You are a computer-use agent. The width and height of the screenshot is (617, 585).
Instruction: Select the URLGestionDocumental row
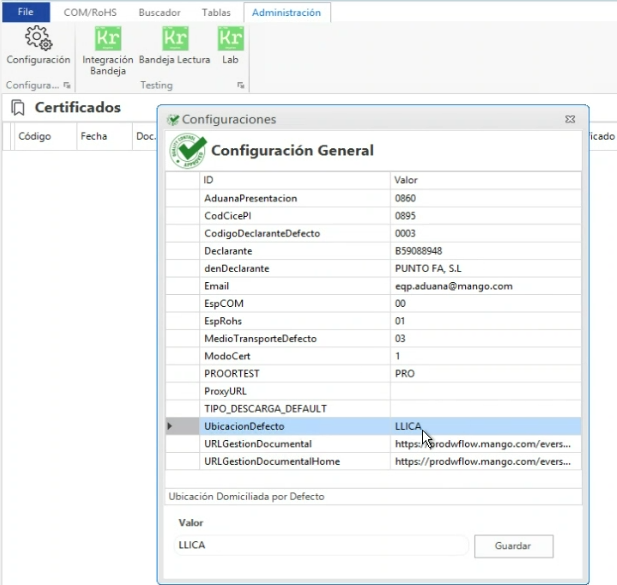pos(294,444)
